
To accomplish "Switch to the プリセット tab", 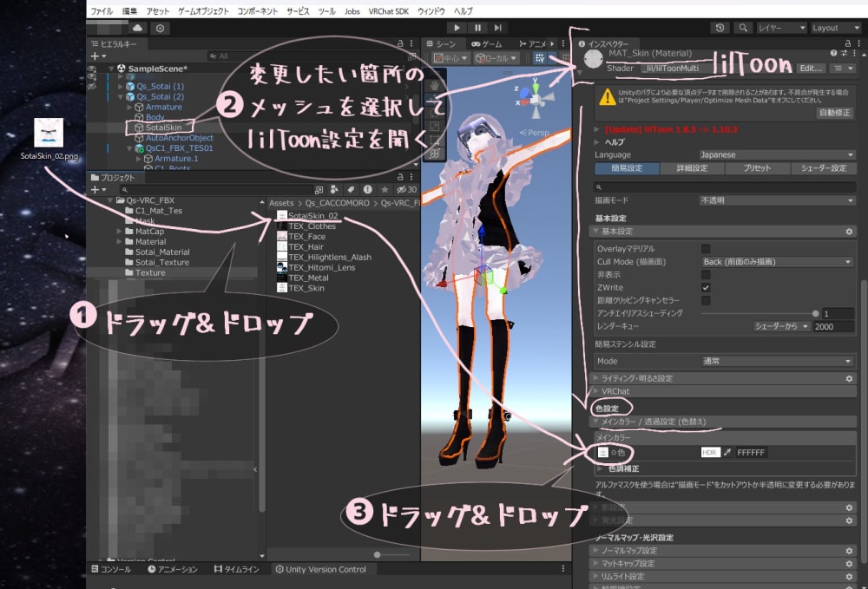I will 757,168.
